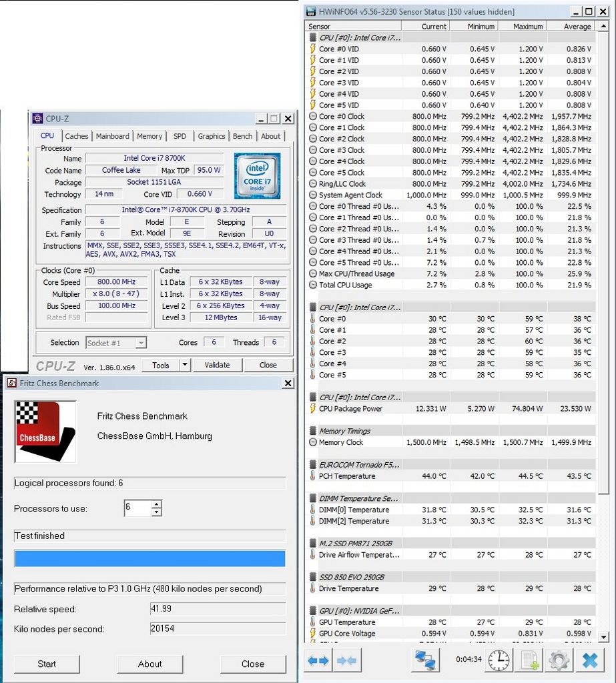Click the GPU Temperature thermometer icon

312,622
